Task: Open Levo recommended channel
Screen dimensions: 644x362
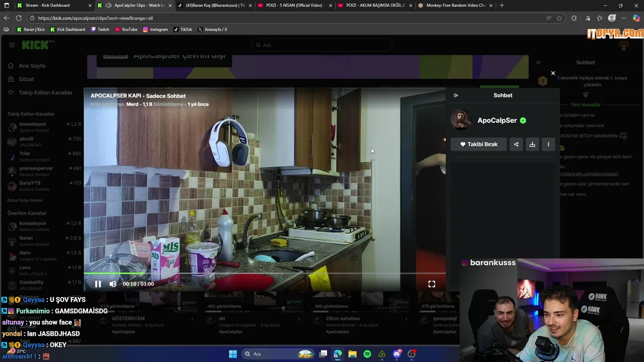Action: coord(44,270)
